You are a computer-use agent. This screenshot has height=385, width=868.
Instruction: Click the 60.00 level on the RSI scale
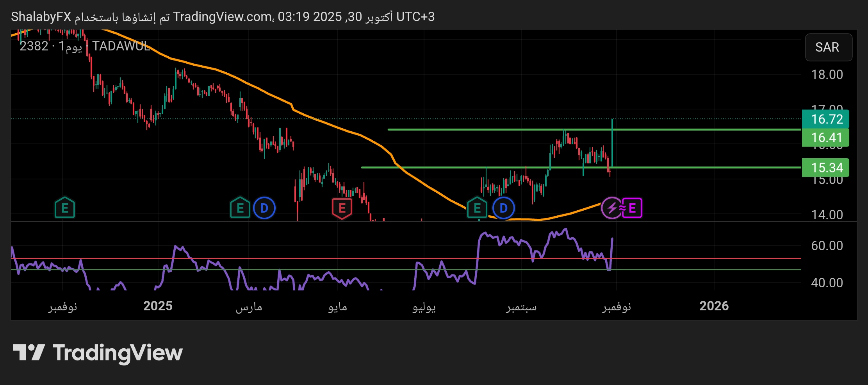click(827, 246)
